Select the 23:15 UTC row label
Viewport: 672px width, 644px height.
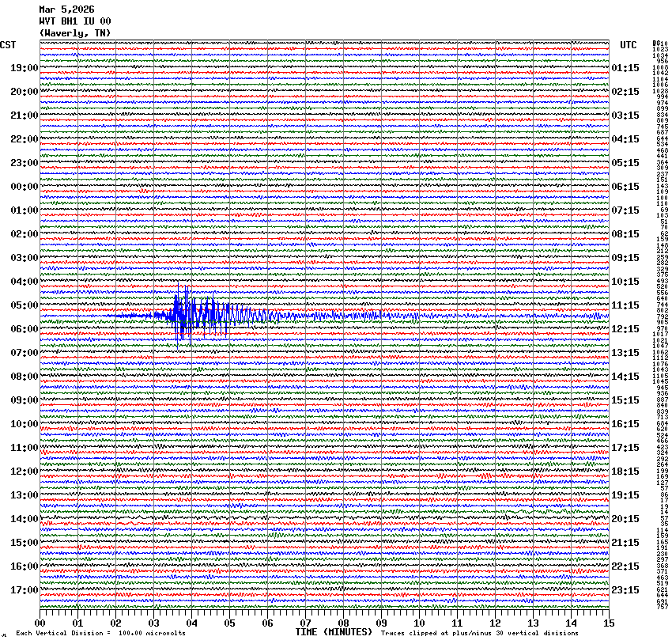tap(625, 590)
